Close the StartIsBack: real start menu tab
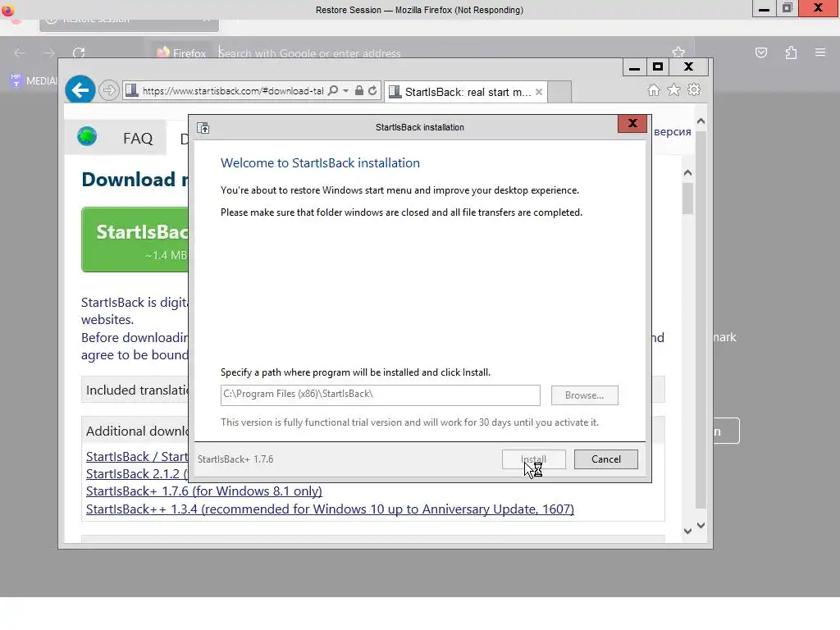This screenshot has width=840, height=630. (539, 92)
